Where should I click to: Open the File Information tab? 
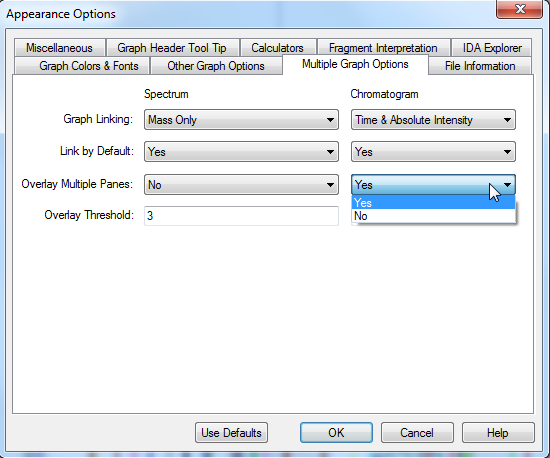480,66
